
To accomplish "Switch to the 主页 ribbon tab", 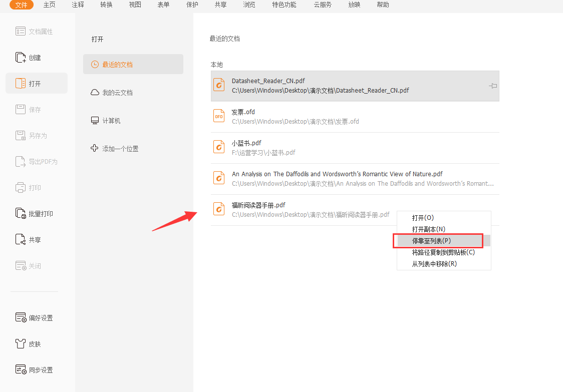I will (50, 5).
